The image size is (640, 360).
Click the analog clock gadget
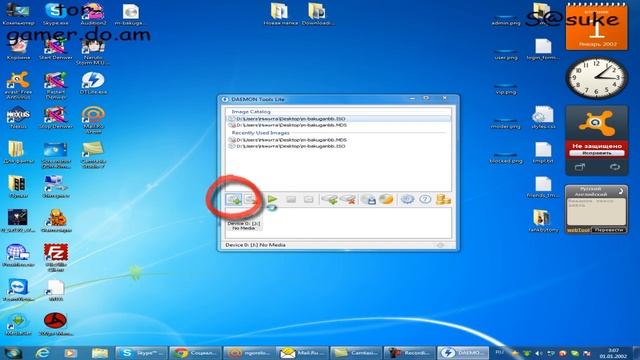click(x=596, y=78)
